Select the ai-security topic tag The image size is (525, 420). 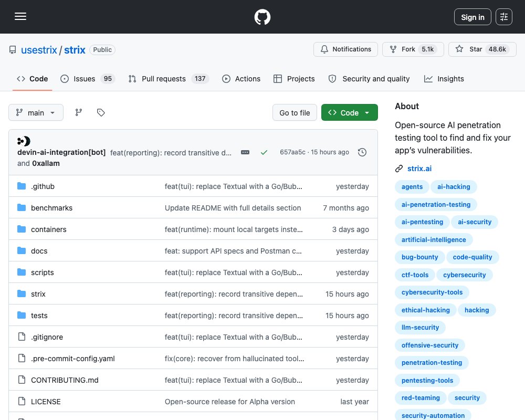pyautogui.click(x=475, y=222)
